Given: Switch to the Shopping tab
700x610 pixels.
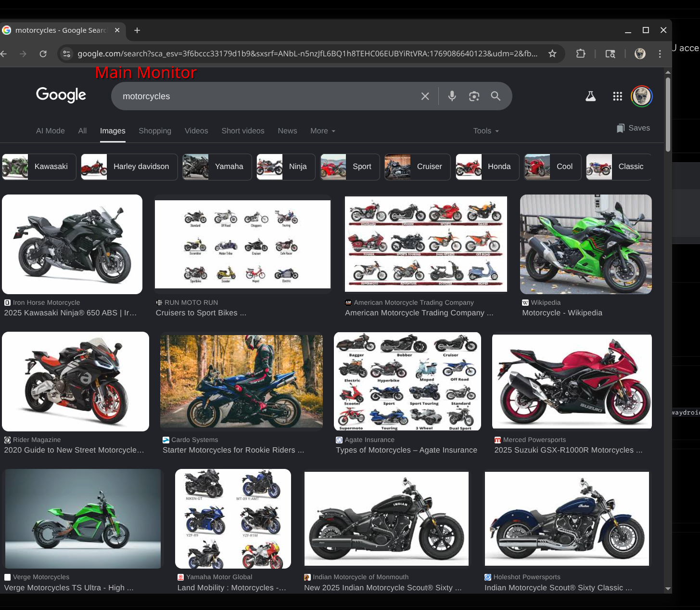Looking at the screenshot, I should point(155,131).
